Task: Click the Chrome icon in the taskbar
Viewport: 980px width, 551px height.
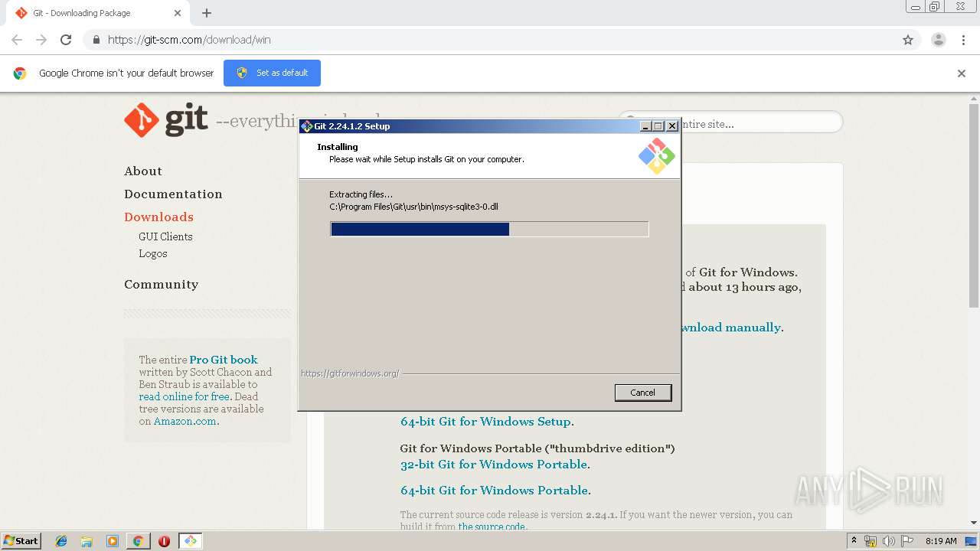Action: click(138, 541)
